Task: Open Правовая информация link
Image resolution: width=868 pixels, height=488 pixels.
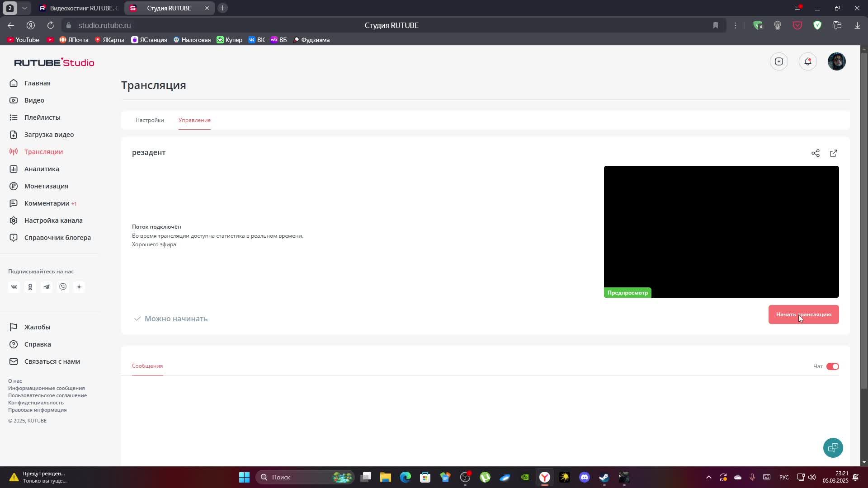Action: [37, 410]
